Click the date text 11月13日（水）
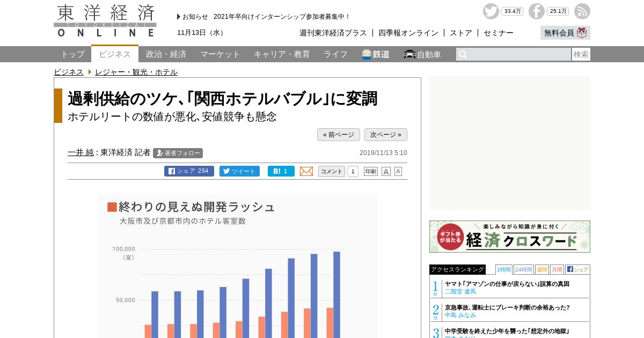The height and width of the screenshot is (338, 644). [201, 33]
